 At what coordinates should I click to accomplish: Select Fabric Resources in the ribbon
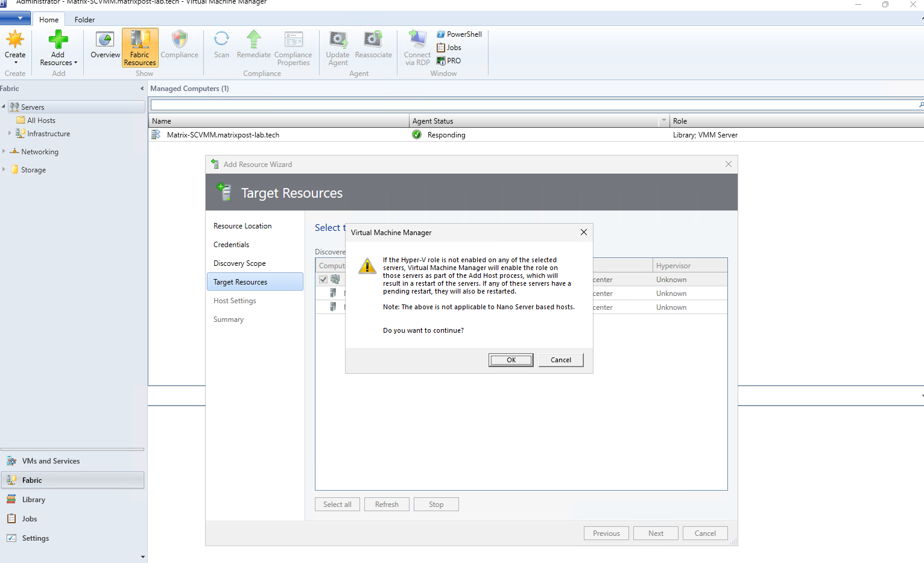pyautogui.click(x=140, y=48)
